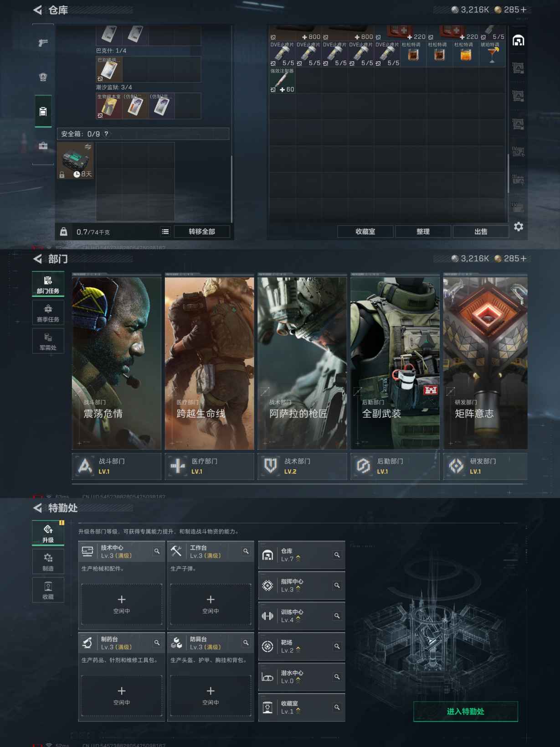560x747 pixels.
Task: Click the swap arrows on the secure case
Action: pyautogui.click(x=88, y=147)
